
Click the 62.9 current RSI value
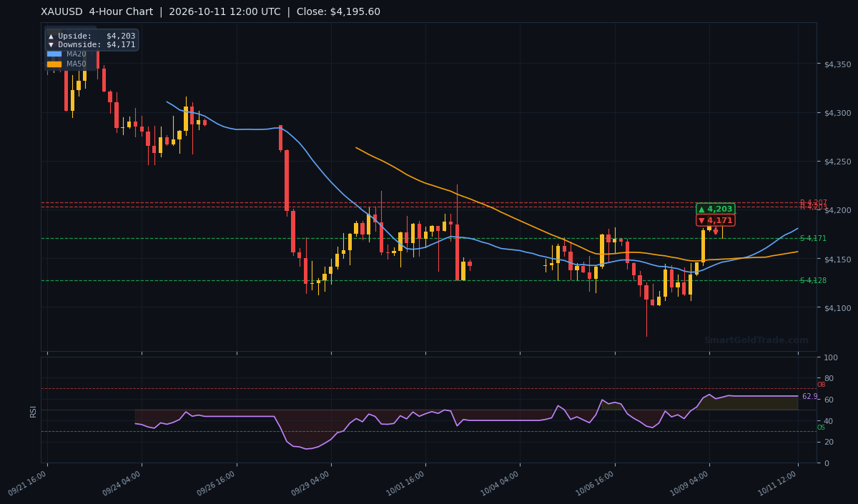(809, 396)
